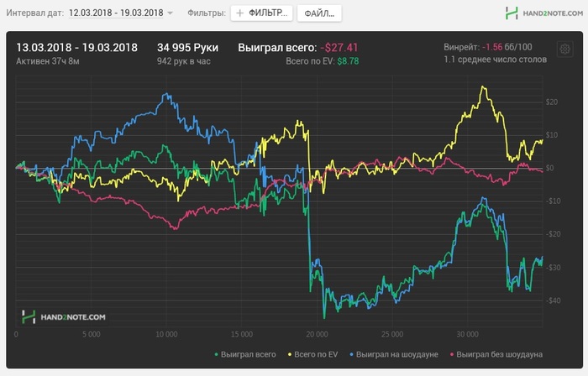Click the plus icon on filter button
The height and width of the screenshot is (376, 588).
point(239,13)
